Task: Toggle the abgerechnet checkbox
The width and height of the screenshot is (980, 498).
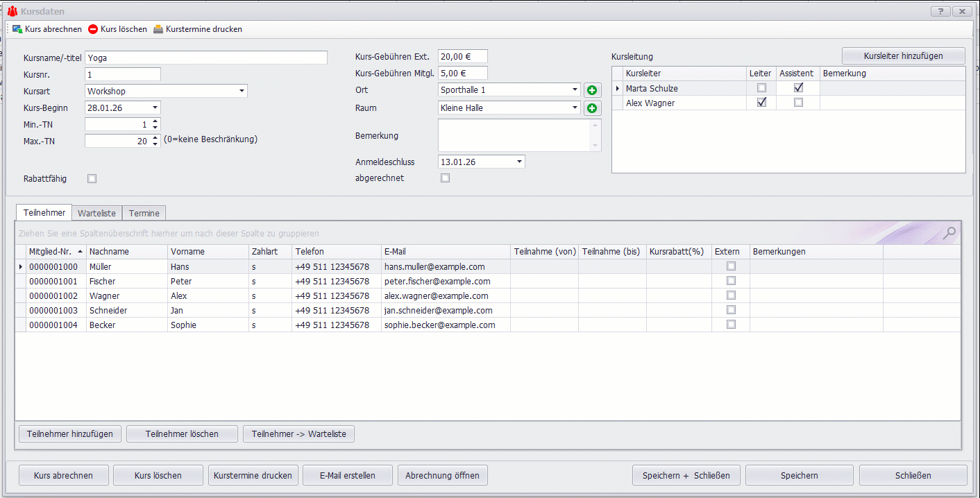Action: (446, 178)
